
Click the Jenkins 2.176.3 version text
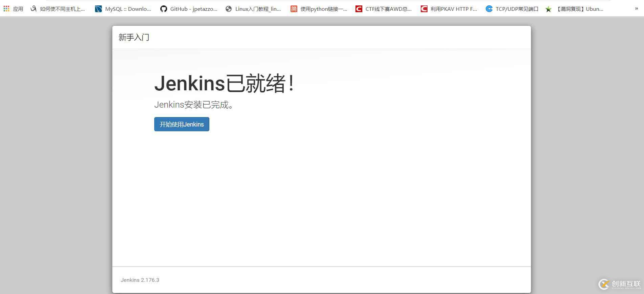[x=140, y=280]
